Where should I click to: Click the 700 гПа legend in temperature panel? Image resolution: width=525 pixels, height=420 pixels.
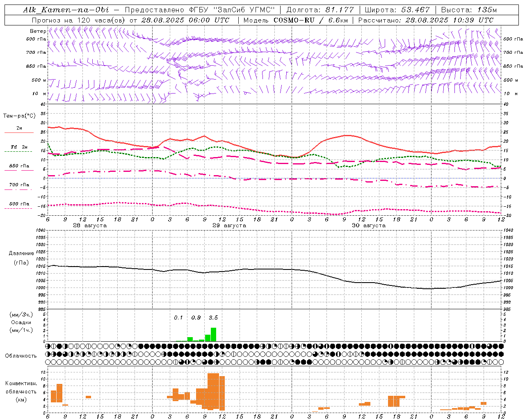(19, 185)
